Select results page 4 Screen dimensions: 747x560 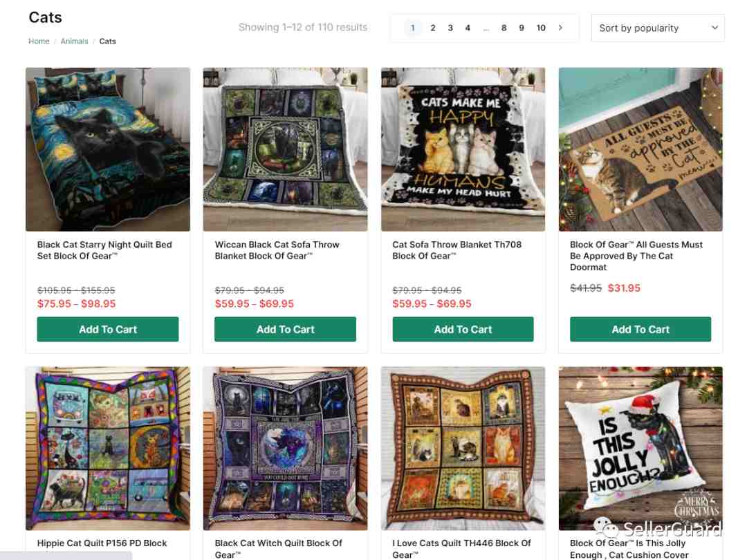[x=468, y=28]
